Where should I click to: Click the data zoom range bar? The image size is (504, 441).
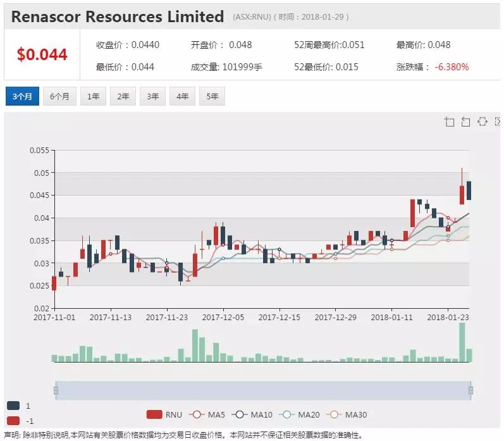[263, 390]
